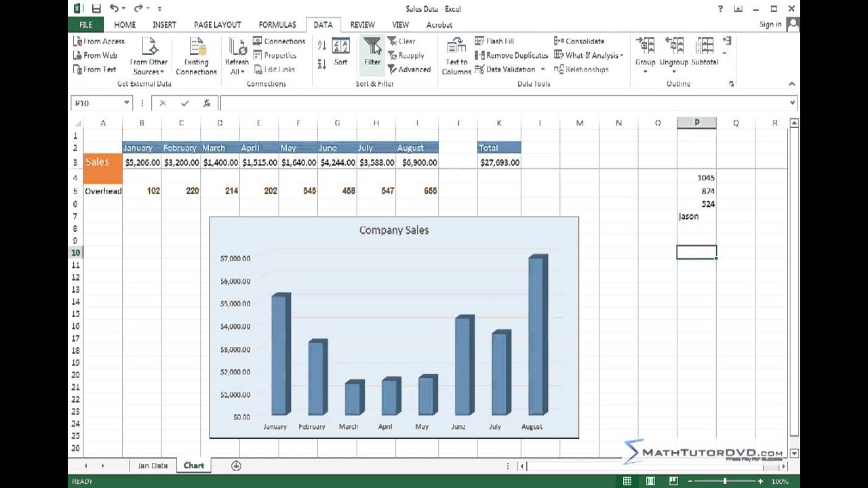Open the Acrobat ribbon tab
The image size is (868, 488).
(x=439, y=24)
